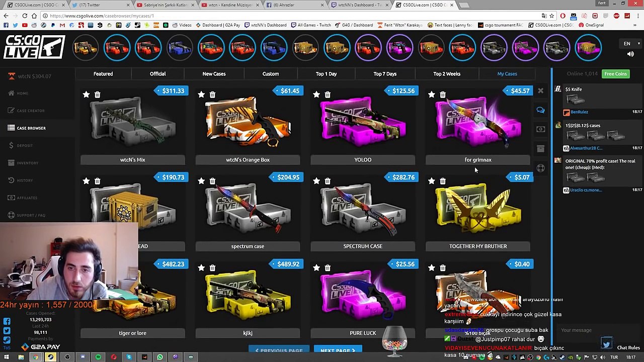Star the 'spectrum case' priced $204.95

point(201,181)
